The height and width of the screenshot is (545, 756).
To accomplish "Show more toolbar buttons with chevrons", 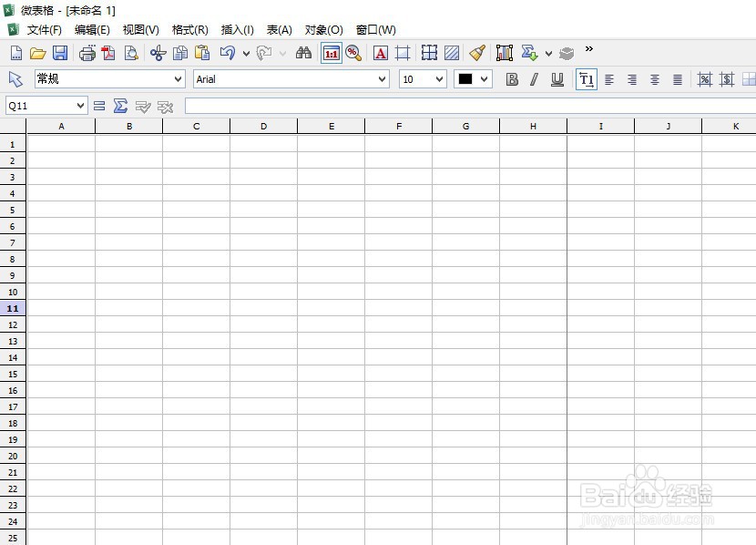I will click(588, 49).
